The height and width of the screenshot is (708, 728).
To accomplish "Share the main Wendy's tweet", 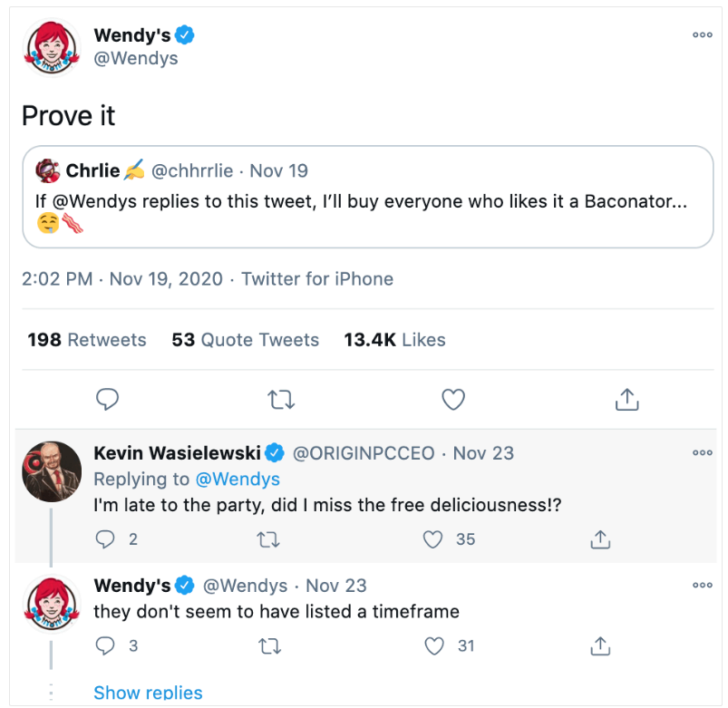I will pyautogui.click(x=626, y=399).
